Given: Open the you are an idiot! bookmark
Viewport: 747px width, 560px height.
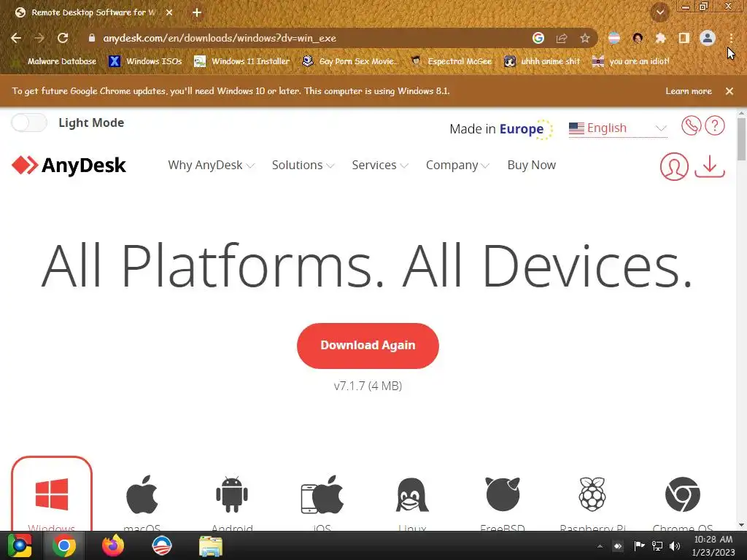Looking at the screenshot, I should coord(631,61).
